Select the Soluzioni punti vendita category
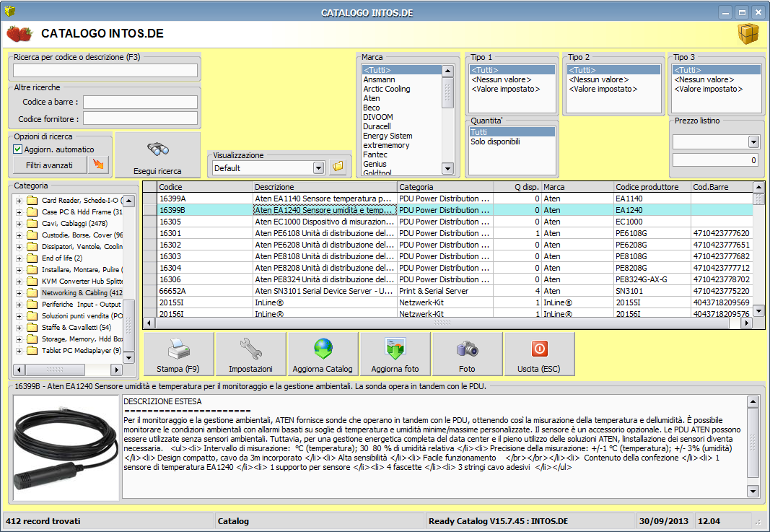This screenshot has width=770, height=532. tap(82, 316)
